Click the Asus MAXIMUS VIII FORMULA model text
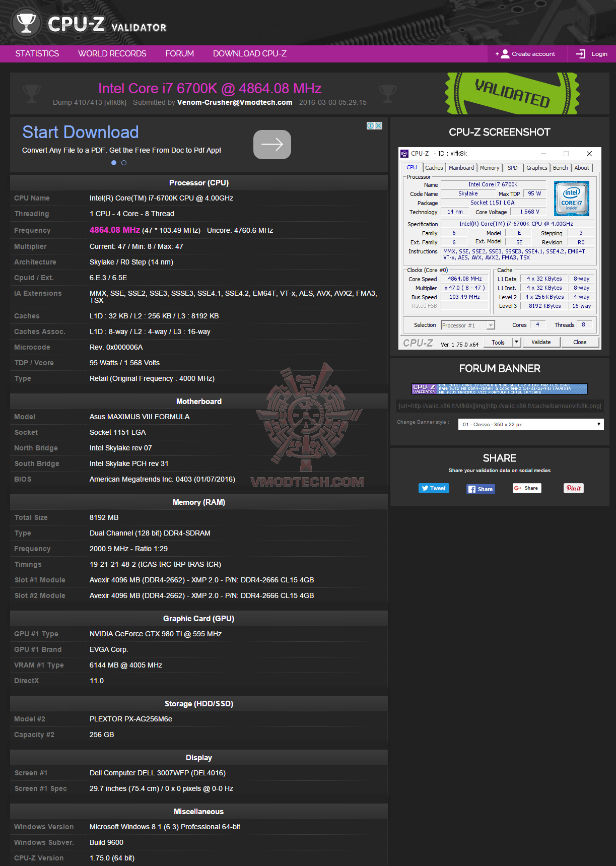This screenshot has height=866, width=616. point(140,417)
